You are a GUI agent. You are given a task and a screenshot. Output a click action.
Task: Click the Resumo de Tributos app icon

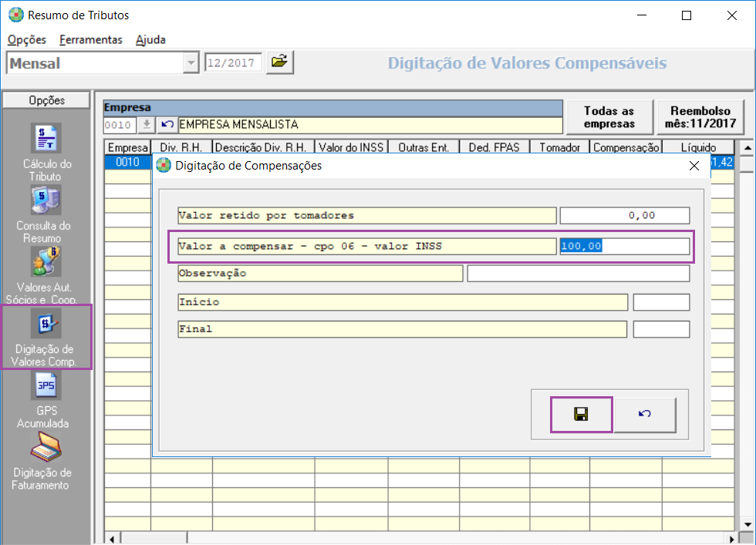coord(16,15)
